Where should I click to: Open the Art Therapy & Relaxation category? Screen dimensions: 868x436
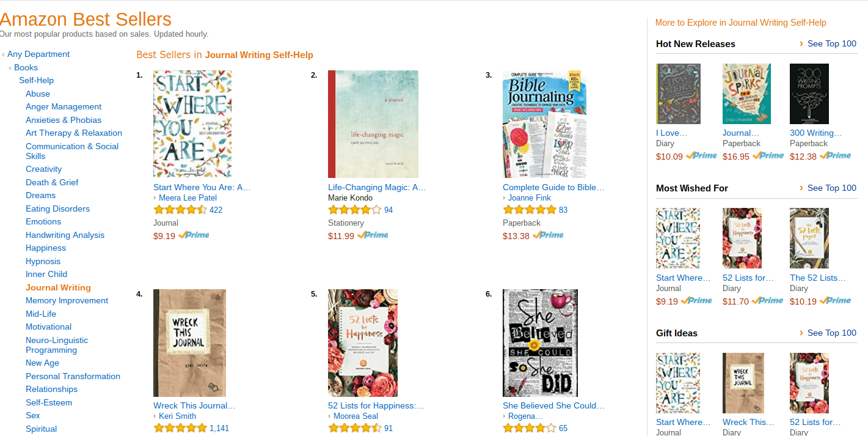[x=74, y=133]
